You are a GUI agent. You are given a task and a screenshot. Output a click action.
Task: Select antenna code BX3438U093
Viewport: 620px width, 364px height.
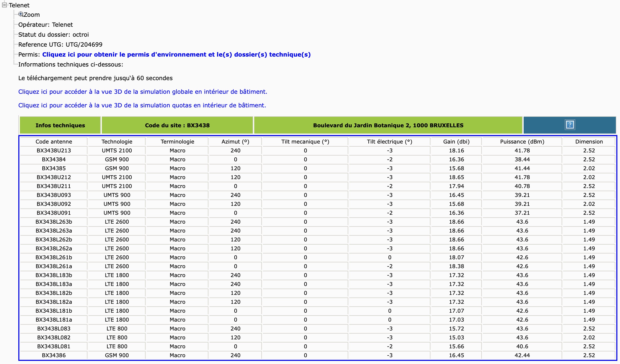click(54, 195)
